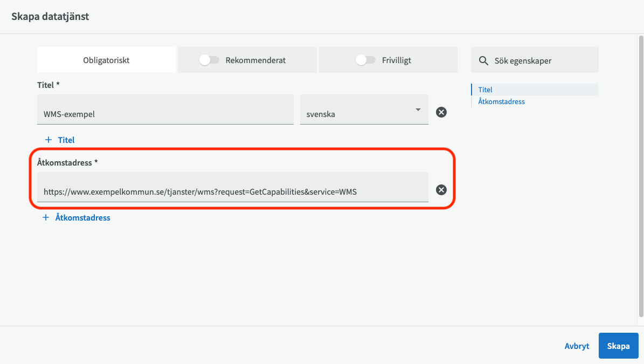Toggle the Rekommenderat switch
Viewport: 644px width, 364px height.
(209, 60)
